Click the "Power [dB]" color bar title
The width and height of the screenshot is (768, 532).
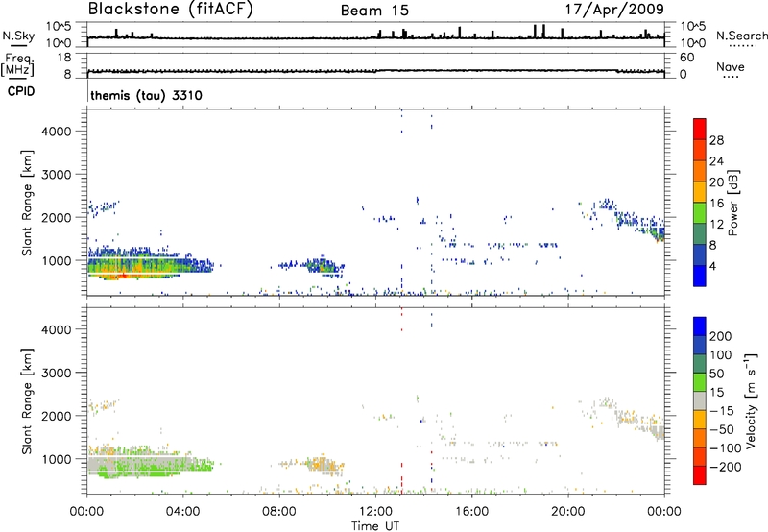pos(732,203)
